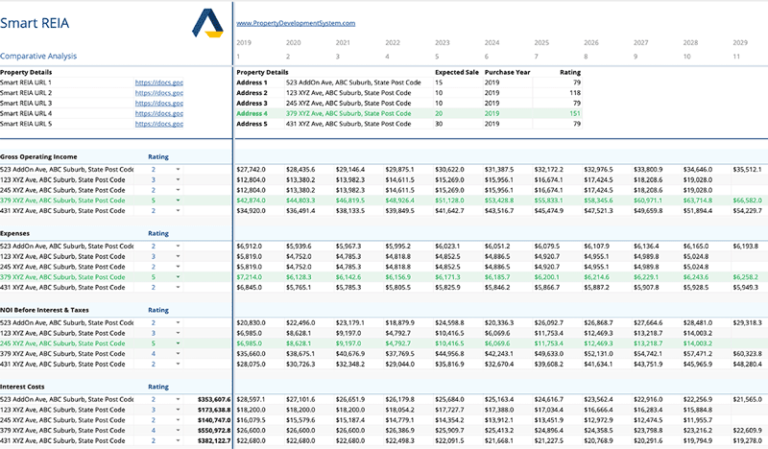The image size is (768, 449).
Task: Select the Expected Sale value 30
Action: coord(438,124)
